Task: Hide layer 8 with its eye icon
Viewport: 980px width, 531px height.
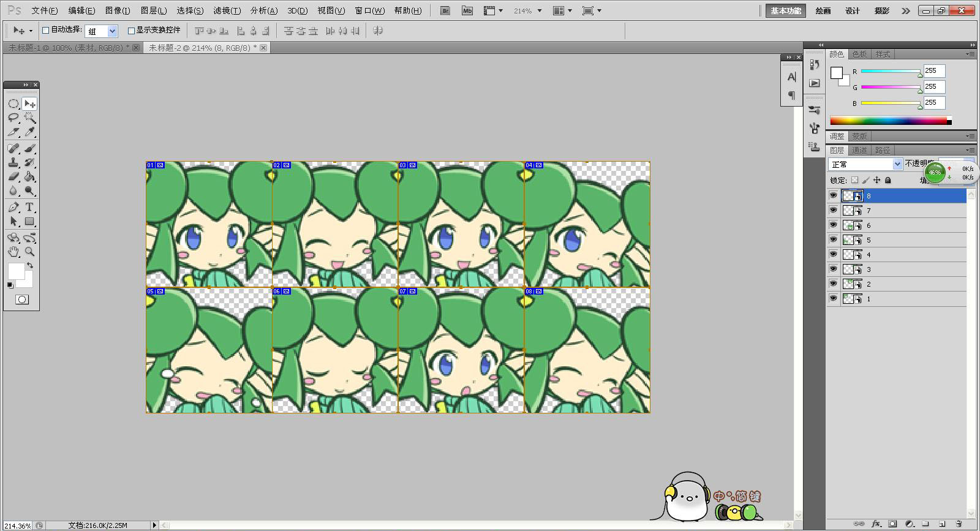Action: tap(833, 195)
